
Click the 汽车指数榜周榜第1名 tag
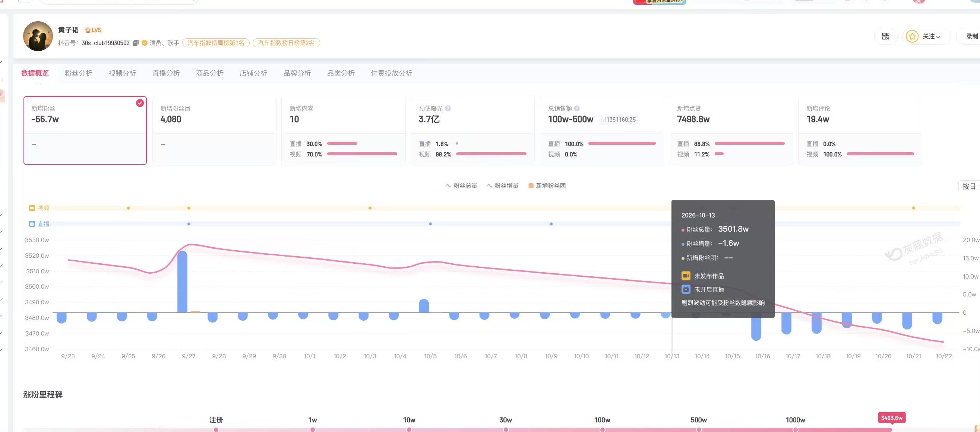point(216,43)
